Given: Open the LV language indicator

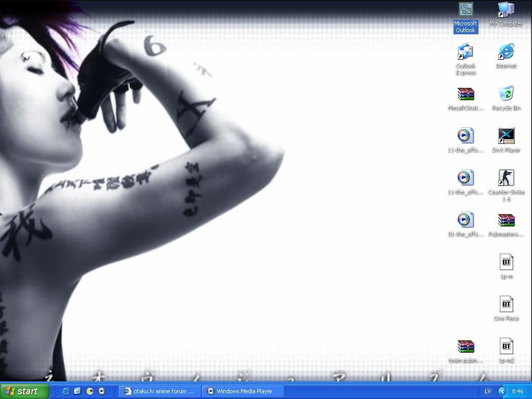Looking at the screenshot, I should (487, 391).
